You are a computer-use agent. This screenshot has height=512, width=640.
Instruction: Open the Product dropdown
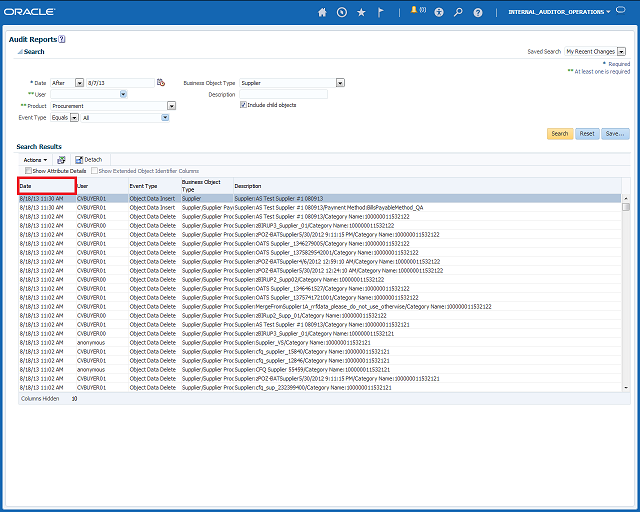pos(171,106)
